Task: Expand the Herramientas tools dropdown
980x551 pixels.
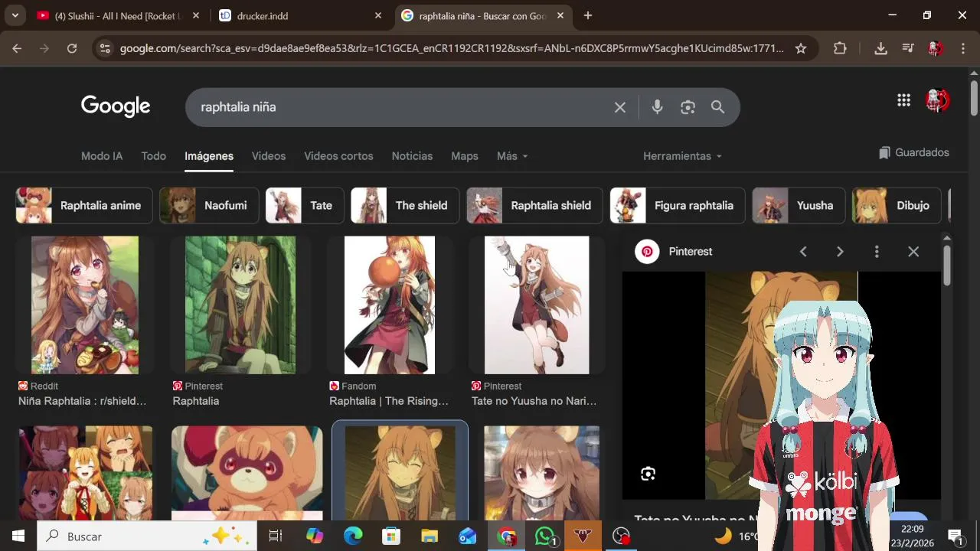Action: (682, 156)
